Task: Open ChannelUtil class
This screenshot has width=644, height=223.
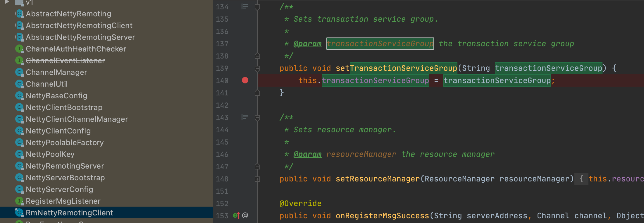Action: tap(47, 84)
